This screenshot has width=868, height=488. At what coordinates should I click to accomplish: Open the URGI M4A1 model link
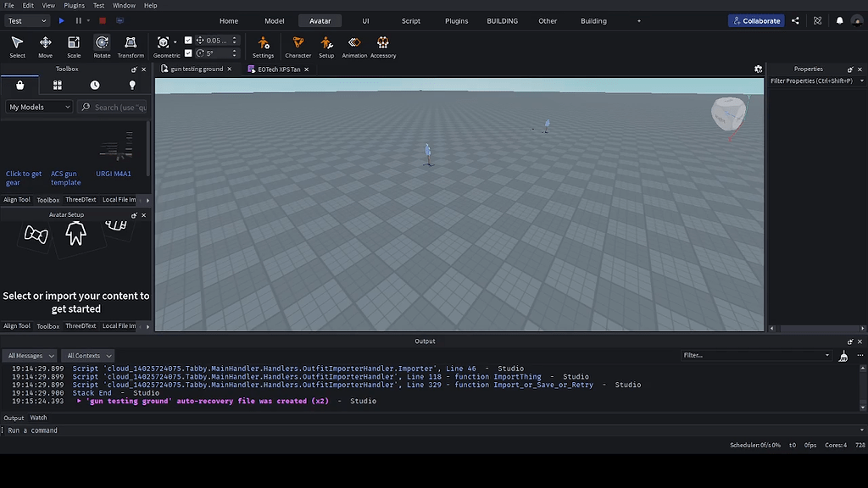114,174
